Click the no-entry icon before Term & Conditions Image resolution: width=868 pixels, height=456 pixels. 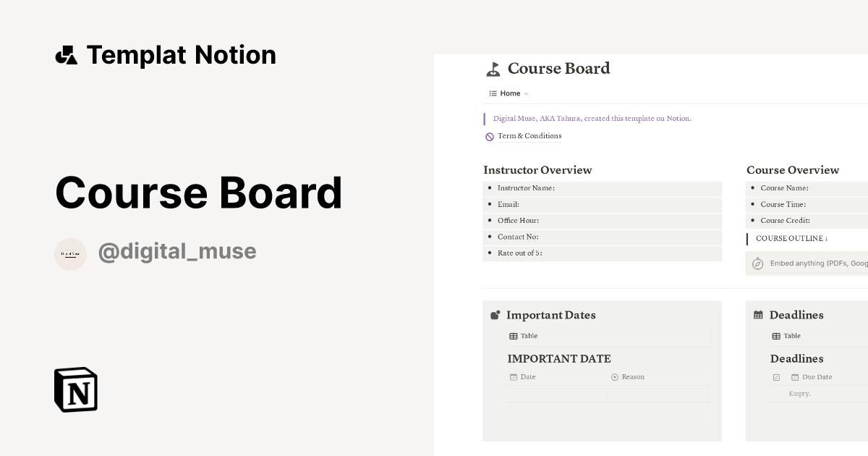pos(490,136)
